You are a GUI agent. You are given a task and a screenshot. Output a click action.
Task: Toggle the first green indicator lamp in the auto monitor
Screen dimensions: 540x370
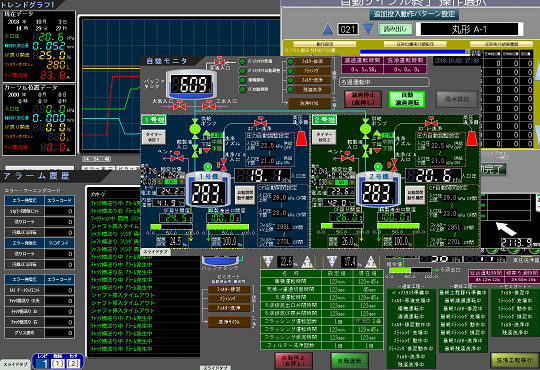click(242, 61)
